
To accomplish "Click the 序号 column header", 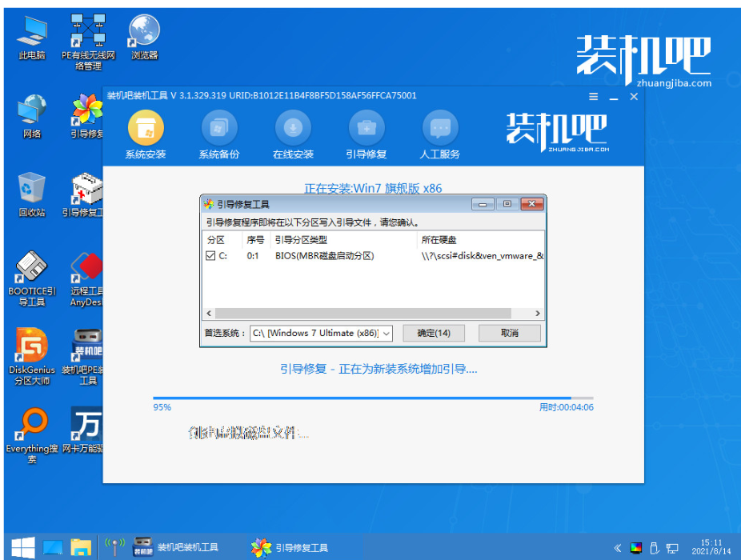I will [x=255, y=239].
